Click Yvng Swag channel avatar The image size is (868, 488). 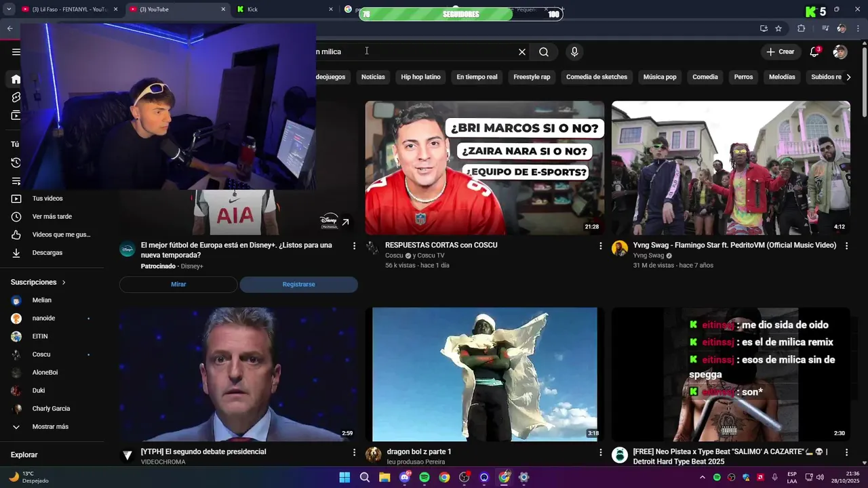point(619,249)
